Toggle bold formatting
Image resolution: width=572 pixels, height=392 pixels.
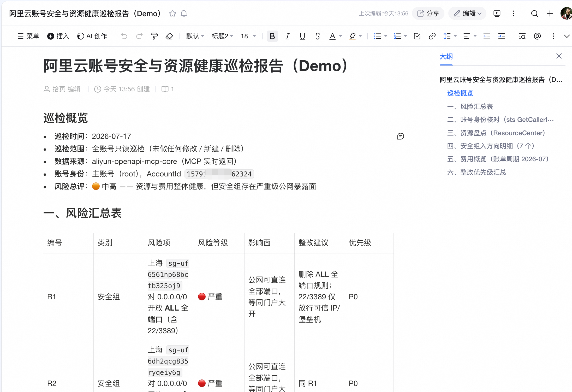coord(272,36)
